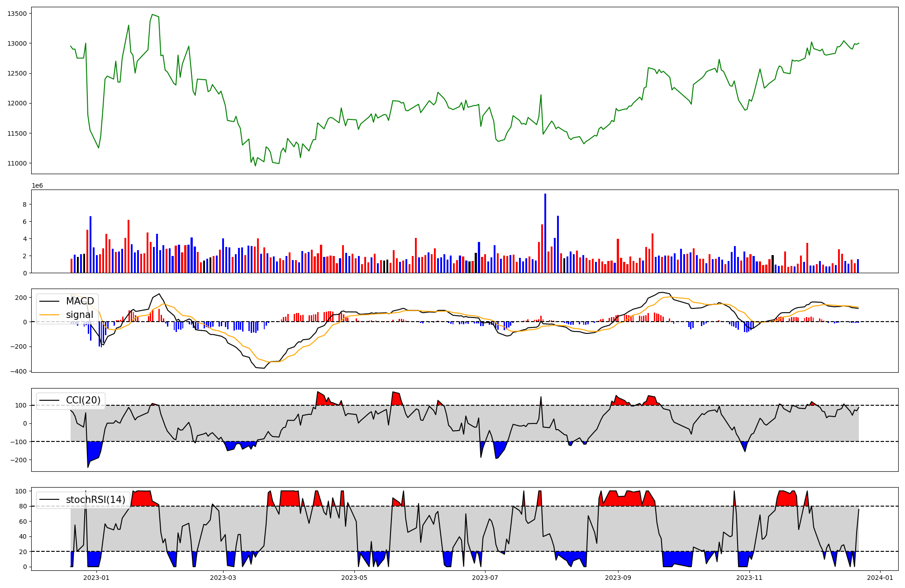The width and height of the screenshot is (905, 588).
Task: Select the CCI(20) legend entry
Action: click(83, 400)
